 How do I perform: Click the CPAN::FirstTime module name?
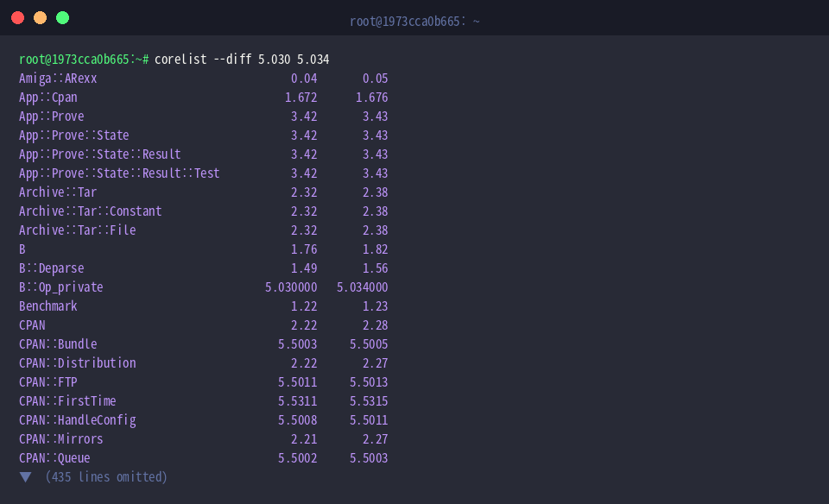tap(67, 401)
